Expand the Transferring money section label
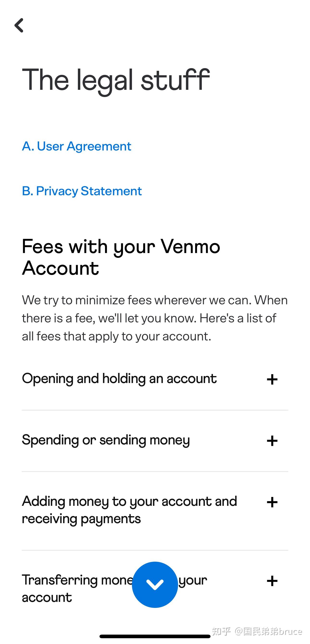 coord(75,589)
